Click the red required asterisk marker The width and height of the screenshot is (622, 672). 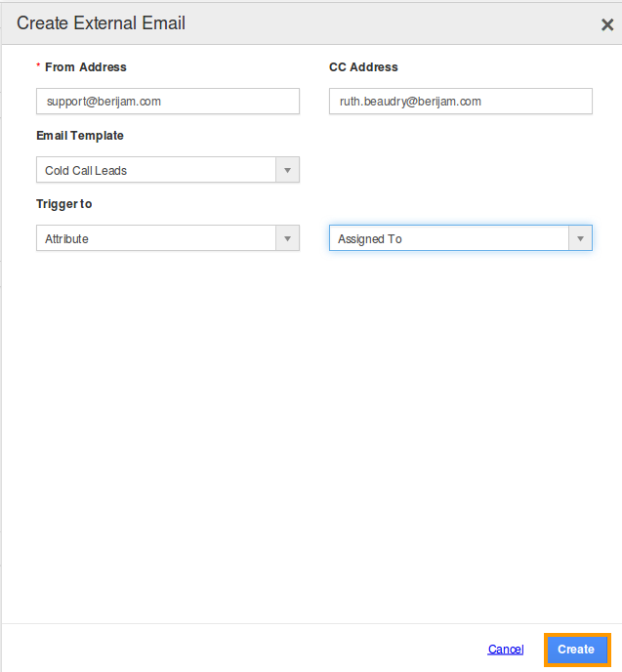pyautogui.click(x=38, y=65)
